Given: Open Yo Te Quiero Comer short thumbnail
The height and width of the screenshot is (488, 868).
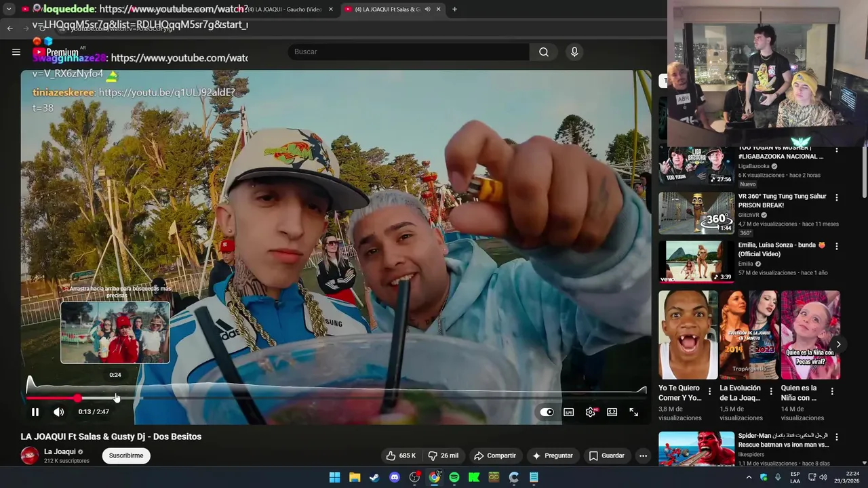Looking at the screenshot, I should 688,335.
